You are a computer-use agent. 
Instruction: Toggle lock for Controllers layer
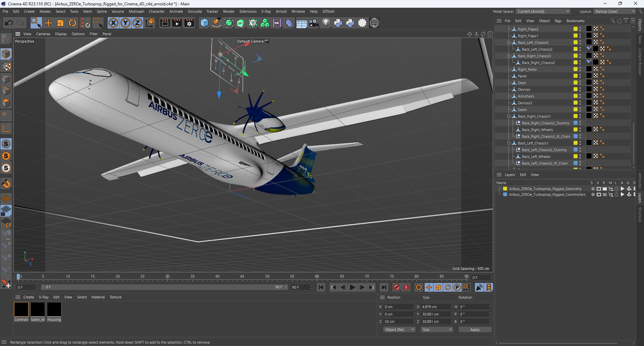pyautogui.click(x=616, y=194)
